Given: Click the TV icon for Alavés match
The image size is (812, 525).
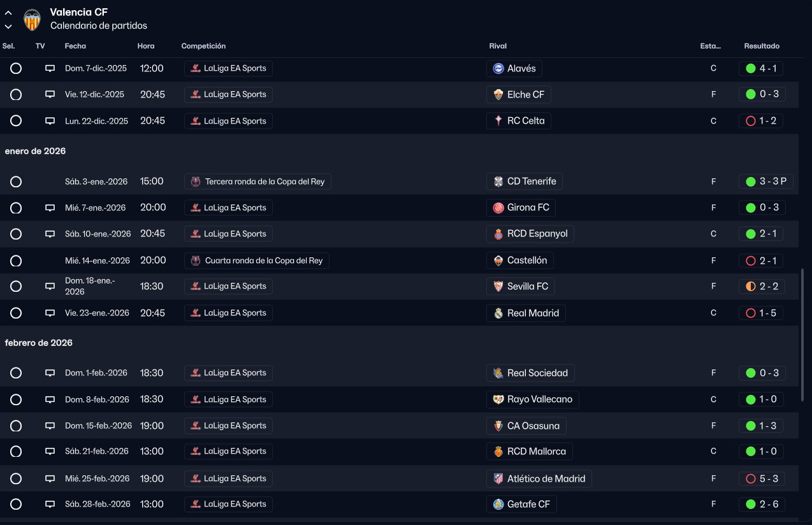Looking at the screenshot, I should pos(50,68).
